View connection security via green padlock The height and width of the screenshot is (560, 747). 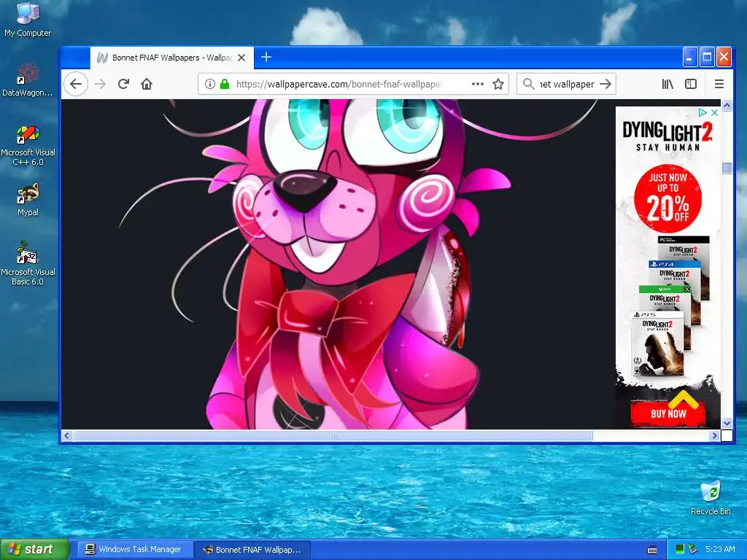click(225, 85)
